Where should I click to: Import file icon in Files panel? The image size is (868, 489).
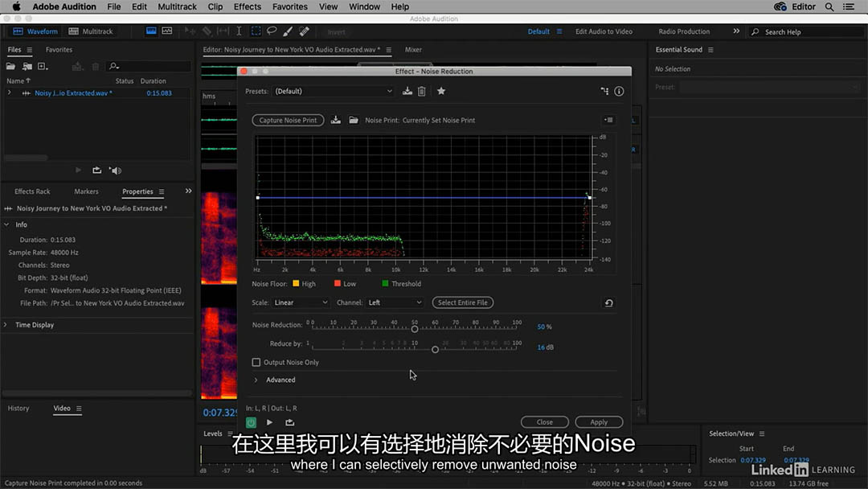pos(27,67)
